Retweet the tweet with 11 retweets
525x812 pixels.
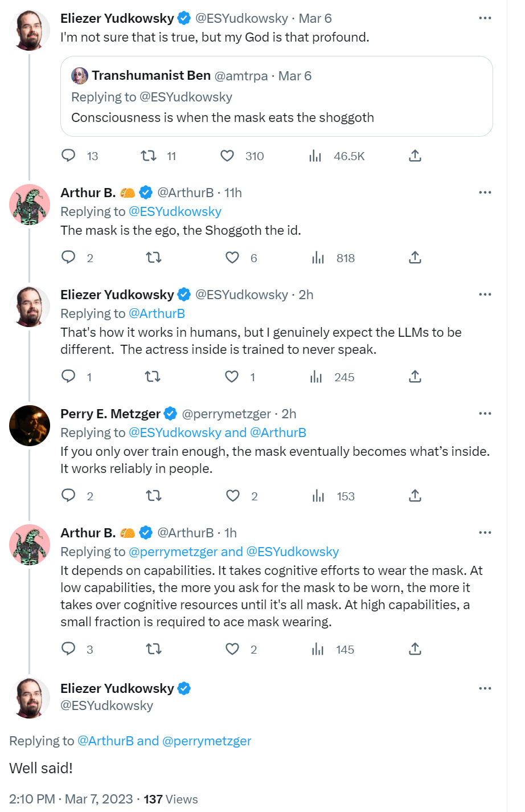[149, 156]
